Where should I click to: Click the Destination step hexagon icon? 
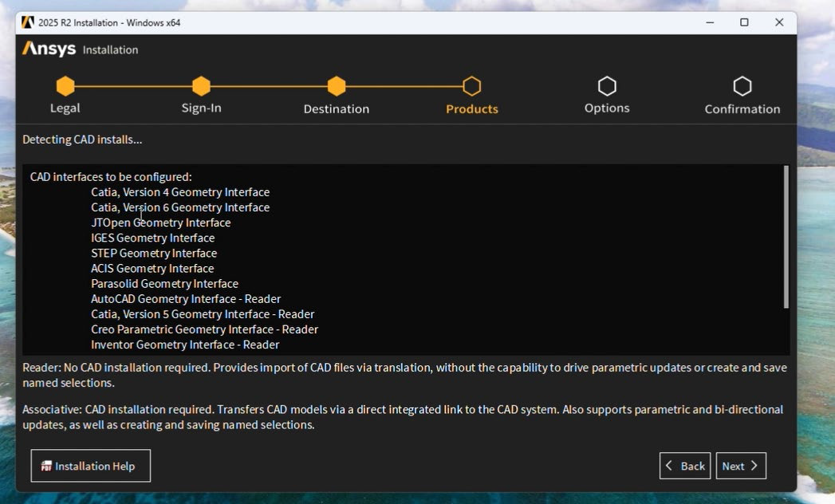pos(337,86)
